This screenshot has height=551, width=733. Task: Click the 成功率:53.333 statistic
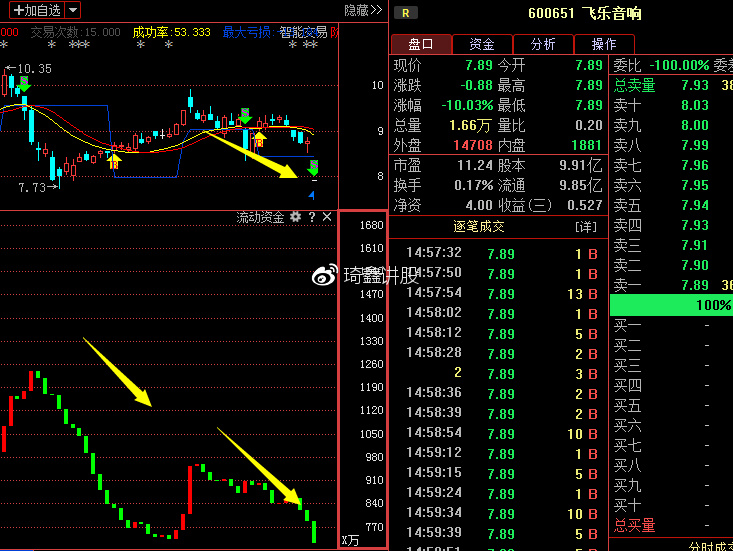click(172, 32)
